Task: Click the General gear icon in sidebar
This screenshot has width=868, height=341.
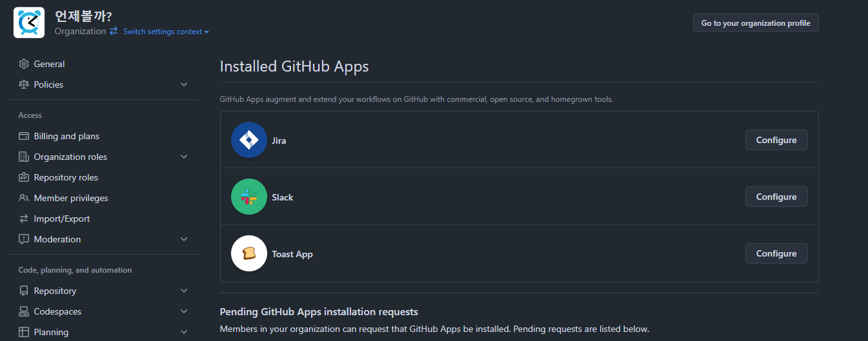Action: pos(24,64)
